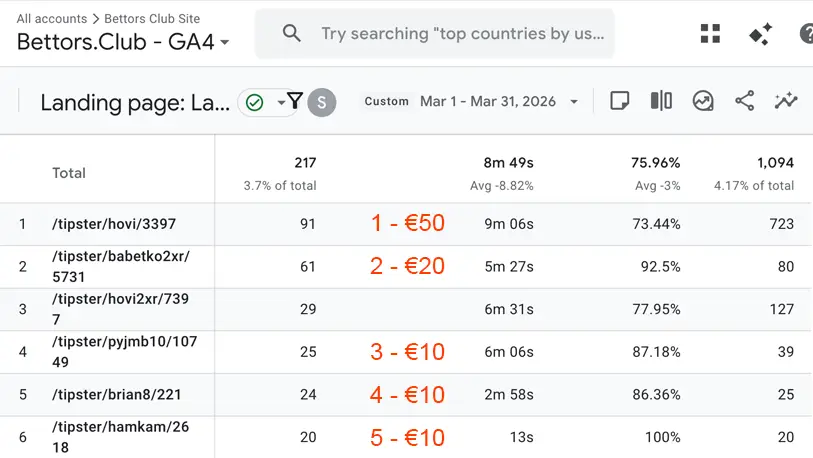Viewport: 813px width, 458px height.
Task: Click the search input field
Action: pos(461,34)
